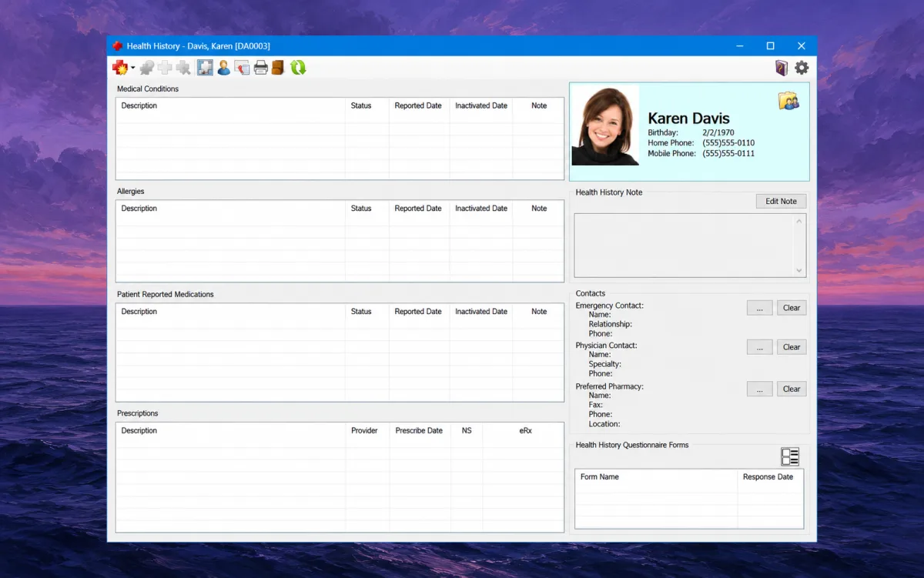Click the greyed-out plain cross toolbar icon
Viewport: 924px width, 578px height.
coord(165,68)
